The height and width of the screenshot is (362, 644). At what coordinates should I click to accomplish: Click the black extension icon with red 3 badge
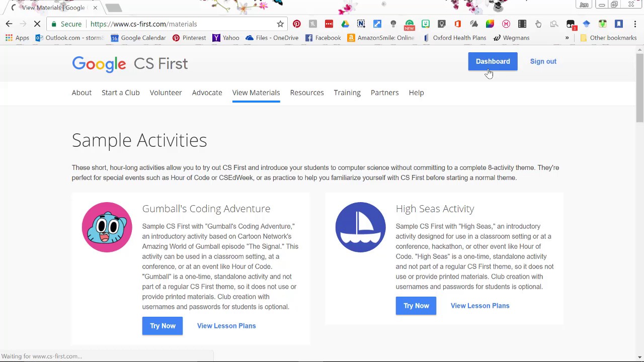571,24
